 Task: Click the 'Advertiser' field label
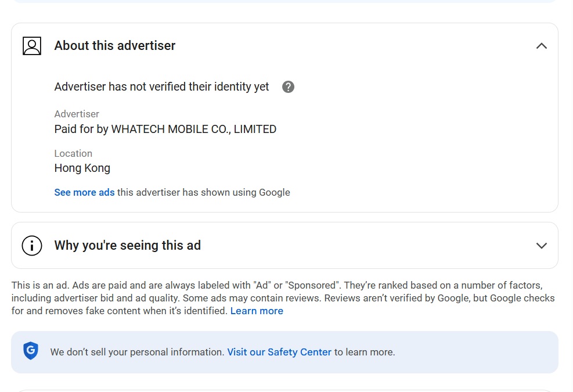pos(77,114)
